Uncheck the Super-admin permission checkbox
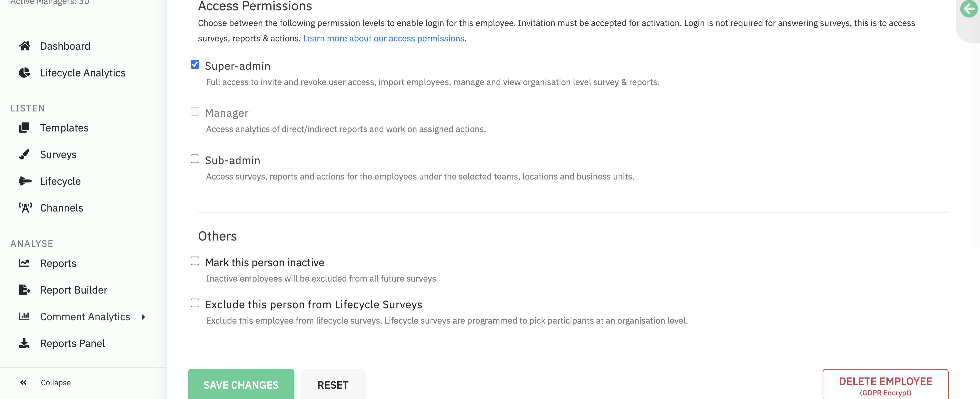This screenshot has width=980, height=399. pyautogui.click(x=195, y=64)
